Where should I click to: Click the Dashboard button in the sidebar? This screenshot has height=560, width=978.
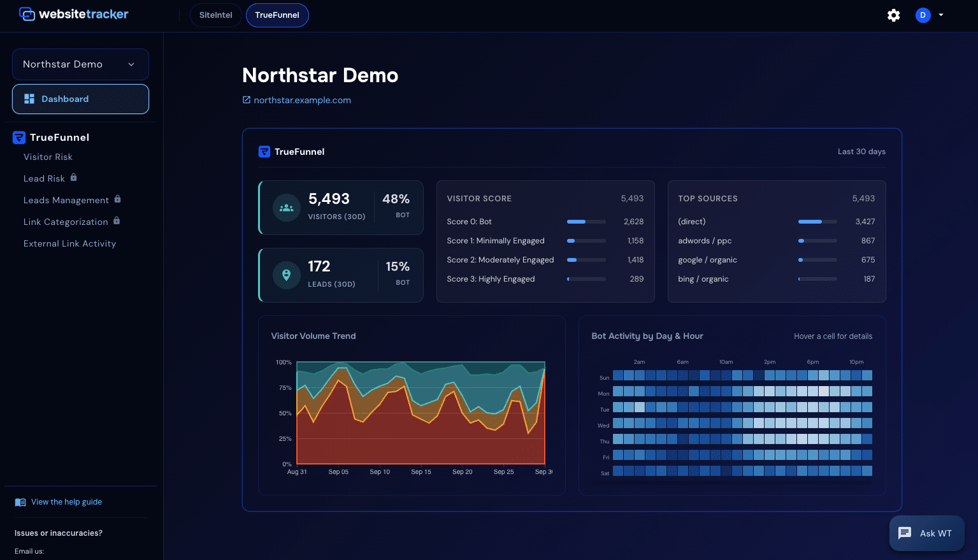(x=80, y=99)
